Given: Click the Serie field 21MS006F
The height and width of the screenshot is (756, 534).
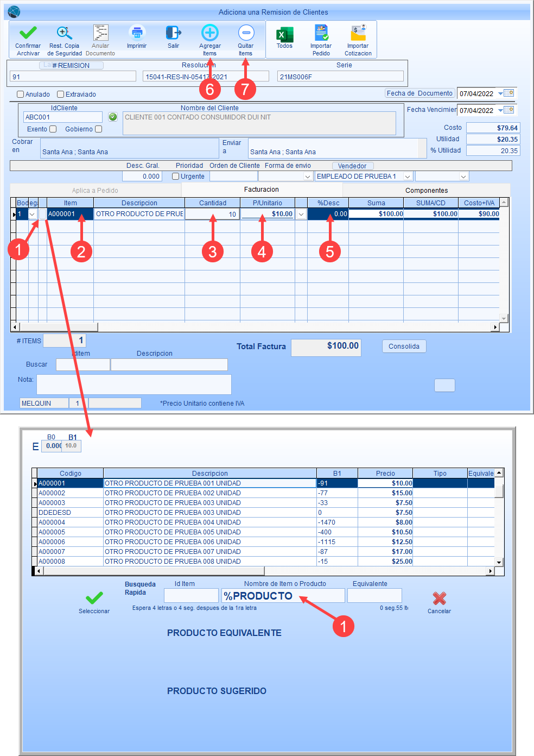Looking at the screenshot, I should click(340, 77).
